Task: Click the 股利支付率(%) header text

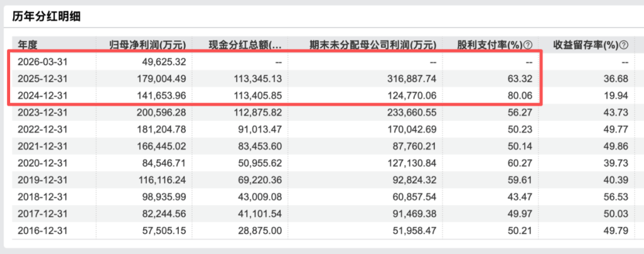Action: [491, 45]
